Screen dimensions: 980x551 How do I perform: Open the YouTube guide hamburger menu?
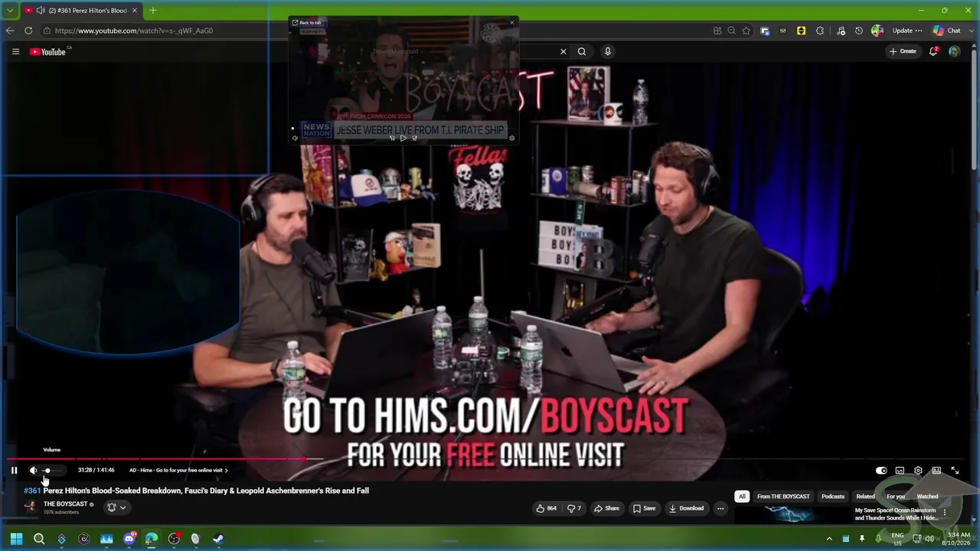15,51
